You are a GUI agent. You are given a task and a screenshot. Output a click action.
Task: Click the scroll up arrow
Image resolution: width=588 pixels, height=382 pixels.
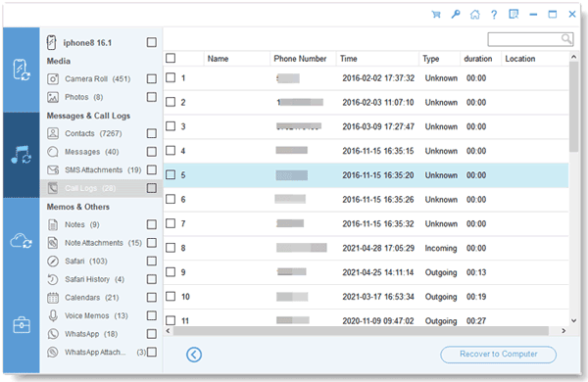[x=573, y=57]
